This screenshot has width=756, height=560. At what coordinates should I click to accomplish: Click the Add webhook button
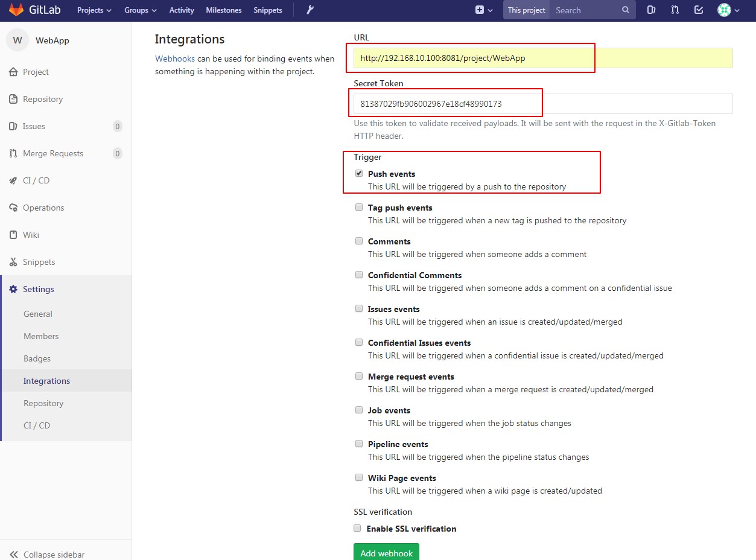[x=386, y=552]
